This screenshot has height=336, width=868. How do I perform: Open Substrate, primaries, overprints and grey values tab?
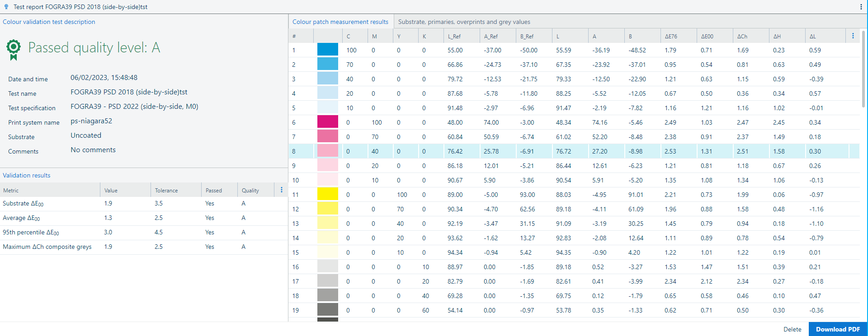[x=464, y=22]
